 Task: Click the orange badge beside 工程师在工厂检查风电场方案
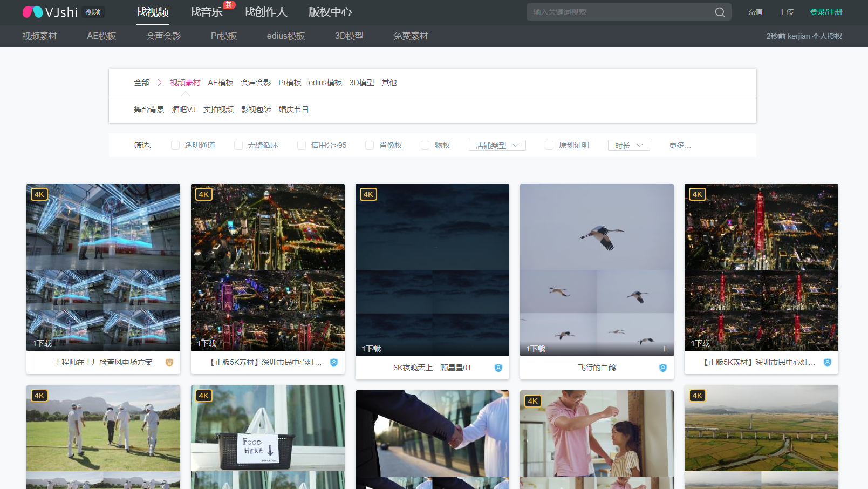[x=169, y=363]
